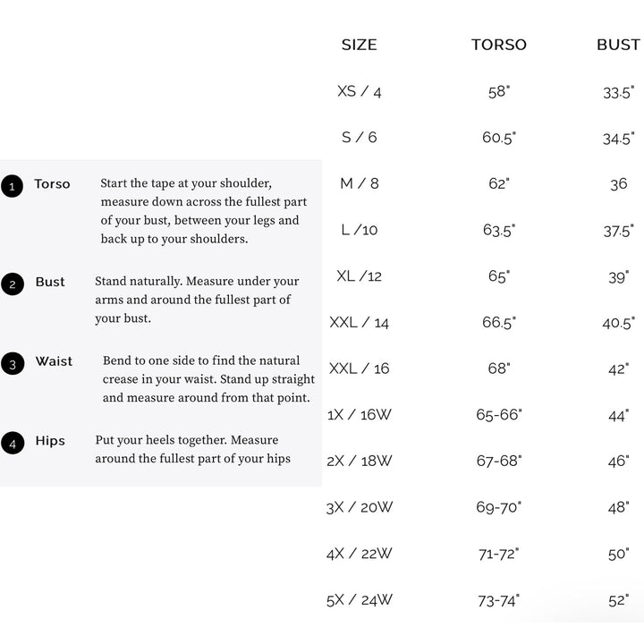Click the Torso instruction label
644x644 pixels.
pyautogui.click(x=52, y=184)
